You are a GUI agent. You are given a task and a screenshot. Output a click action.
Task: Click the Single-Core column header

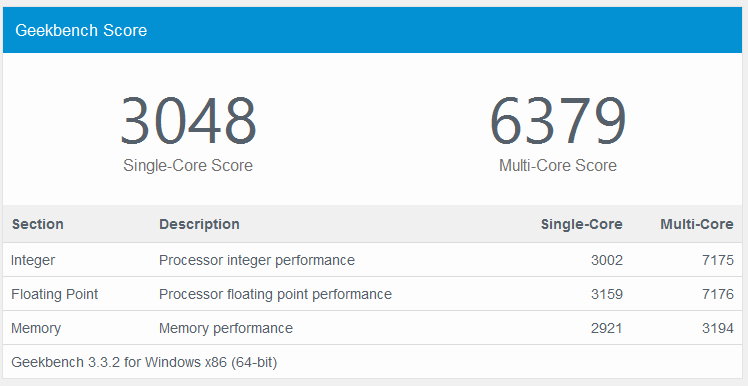(582, 224)
